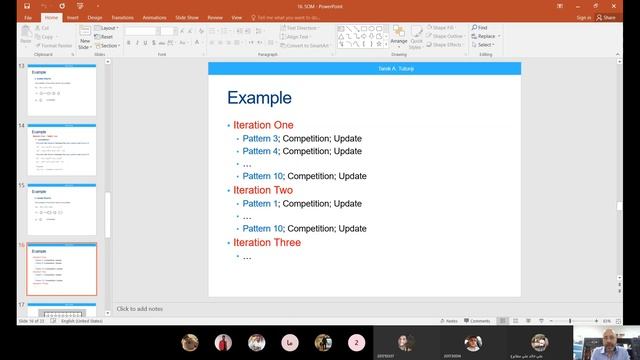Open Clipboard pane launcher
Image resolution: width=640 pixels, height=360 pixels.
[73, 54]
